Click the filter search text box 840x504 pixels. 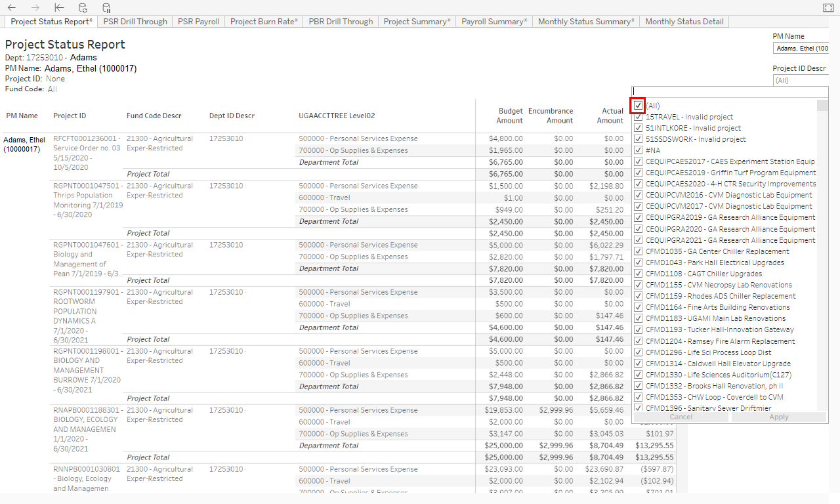click(x=729, y=92)
